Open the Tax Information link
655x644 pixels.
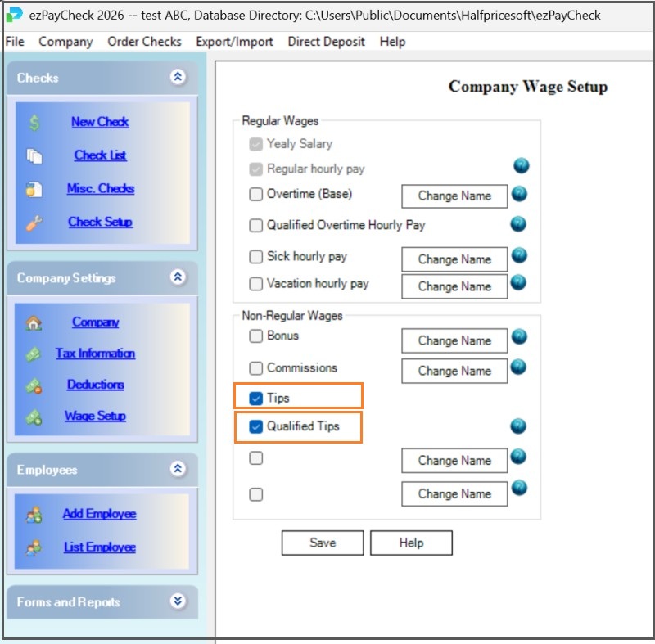[95, 354]
